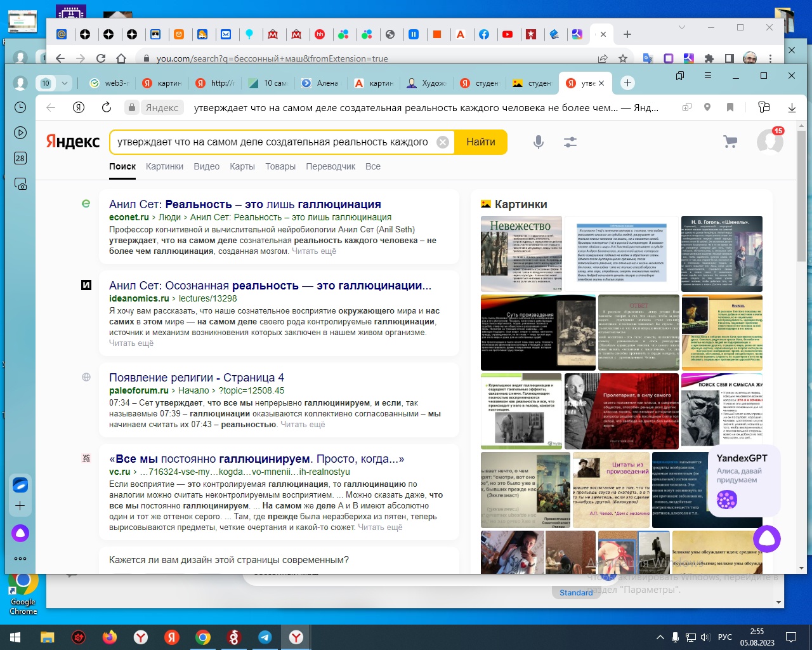The image size is (812, 650).
Task: Open result «Все мы постоянно галлюцинируем»
Action: pyautogui.click(x=256, y=459)
